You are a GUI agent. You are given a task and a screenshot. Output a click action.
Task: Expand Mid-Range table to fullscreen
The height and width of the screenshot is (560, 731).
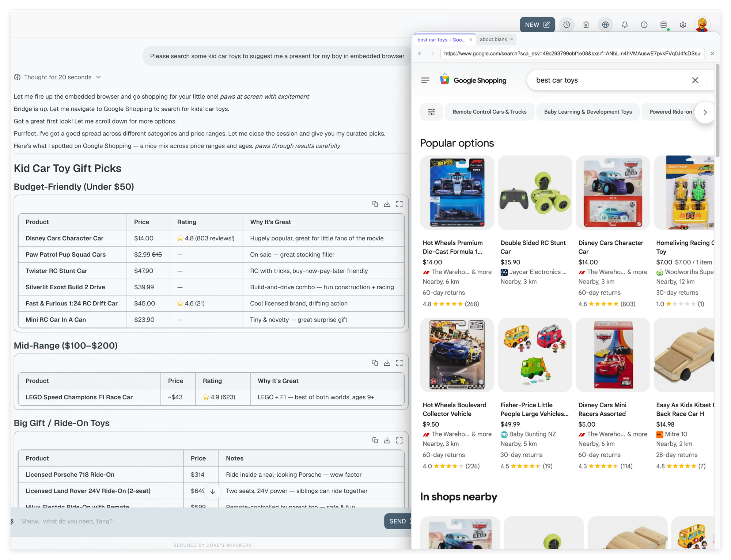(399, 363)
